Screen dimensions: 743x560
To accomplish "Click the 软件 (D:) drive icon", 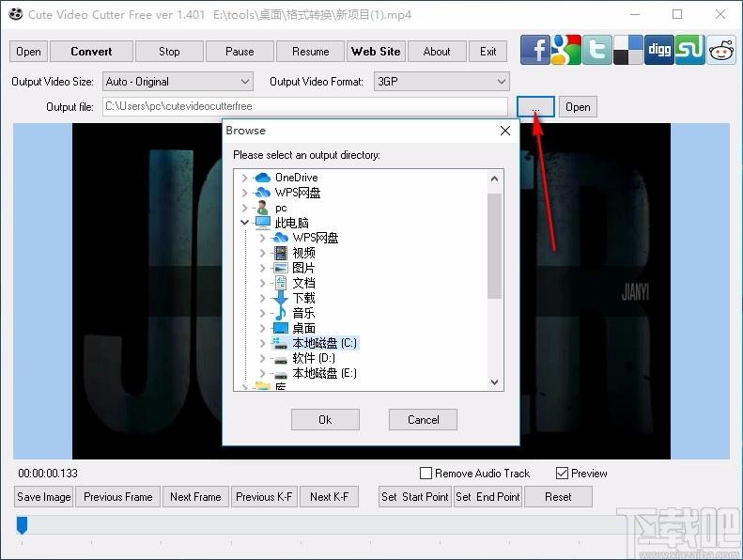I will 281,359.
